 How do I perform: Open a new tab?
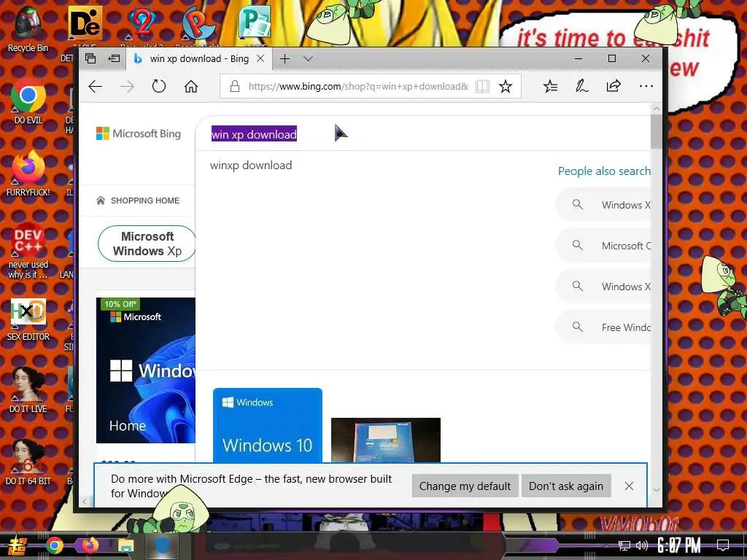tap(285, 58)
